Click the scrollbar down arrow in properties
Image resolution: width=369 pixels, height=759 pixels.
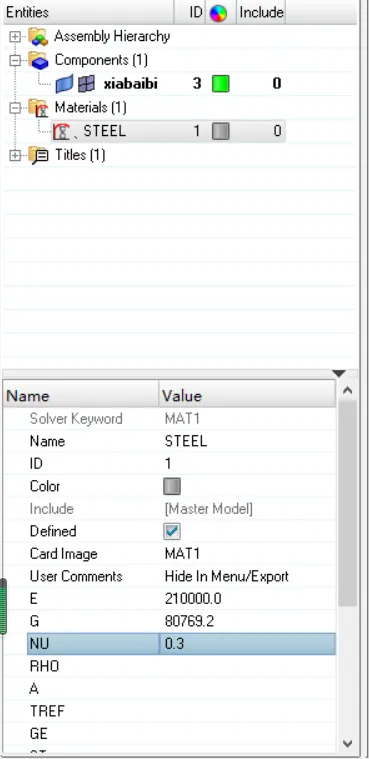coord(348,743)
